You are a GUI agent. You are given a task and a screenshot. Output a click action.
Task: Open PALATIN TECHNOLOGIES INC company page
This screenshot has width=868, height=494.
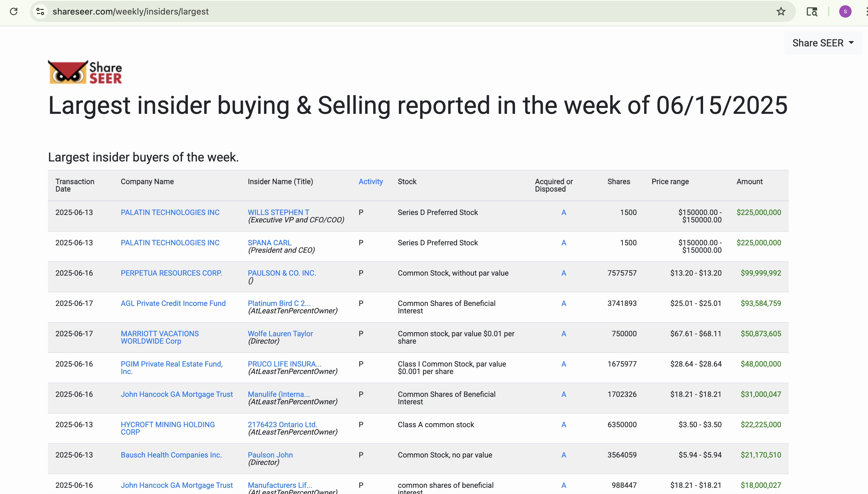(x=170, y=213)
